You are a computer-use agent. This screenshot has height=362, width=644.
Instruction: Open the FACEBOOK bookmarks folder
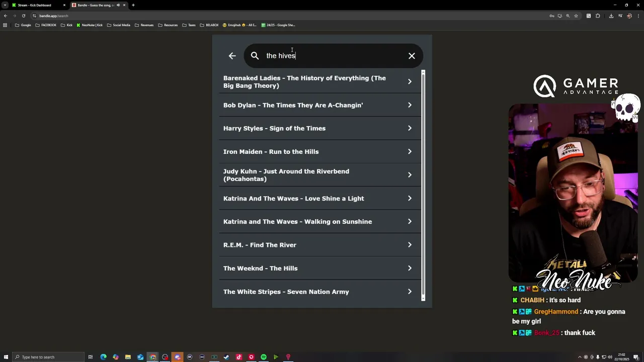pos(46,25)
